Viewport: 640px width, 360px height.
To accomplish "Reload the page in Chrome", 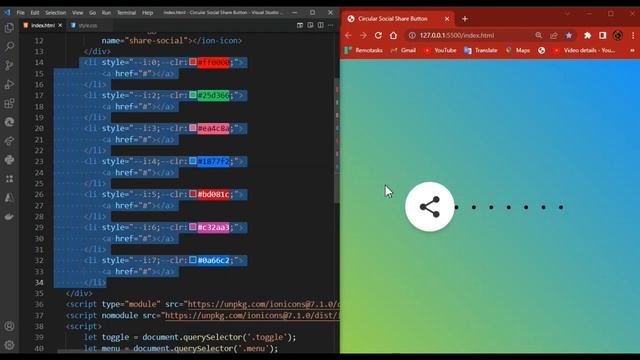I will [378, 36].
